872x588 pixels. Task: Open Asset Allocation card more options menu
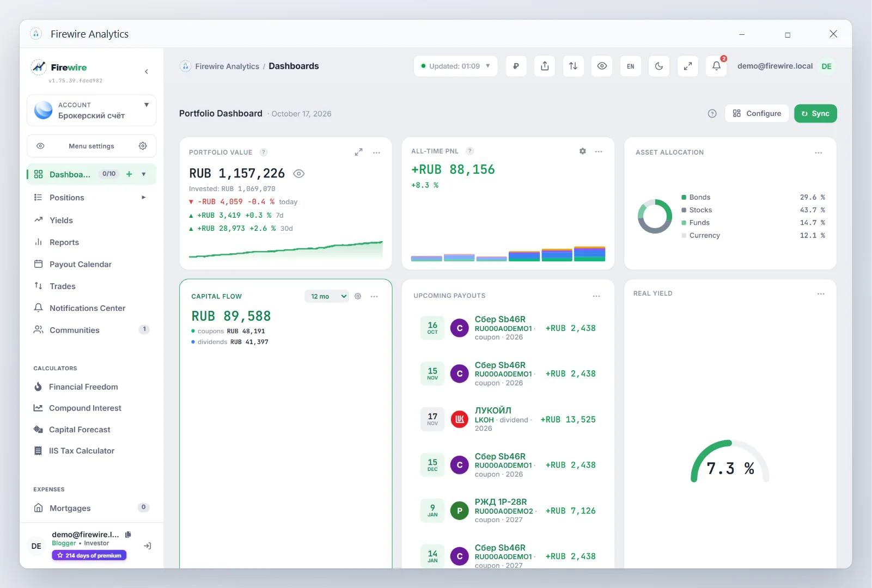point(819,152)
